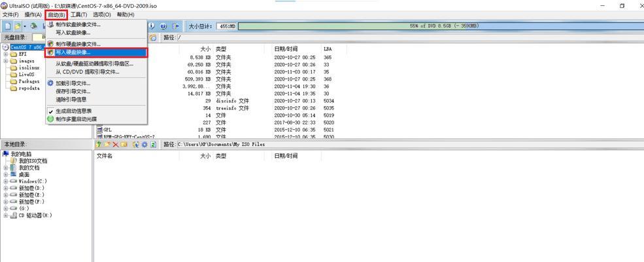
Task: Open the 文件(F) menu
Action: (10, 15)
